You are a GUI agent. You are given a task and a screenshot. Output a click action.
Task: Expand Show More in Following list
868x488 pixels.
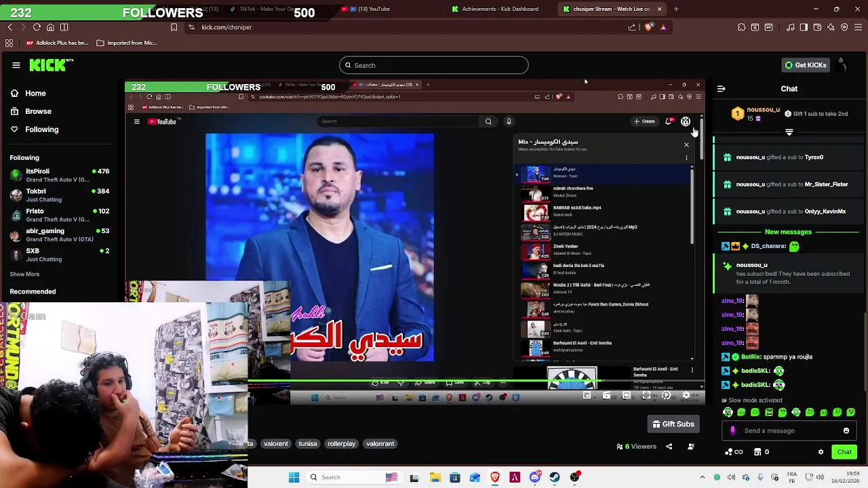click(24, 274)
